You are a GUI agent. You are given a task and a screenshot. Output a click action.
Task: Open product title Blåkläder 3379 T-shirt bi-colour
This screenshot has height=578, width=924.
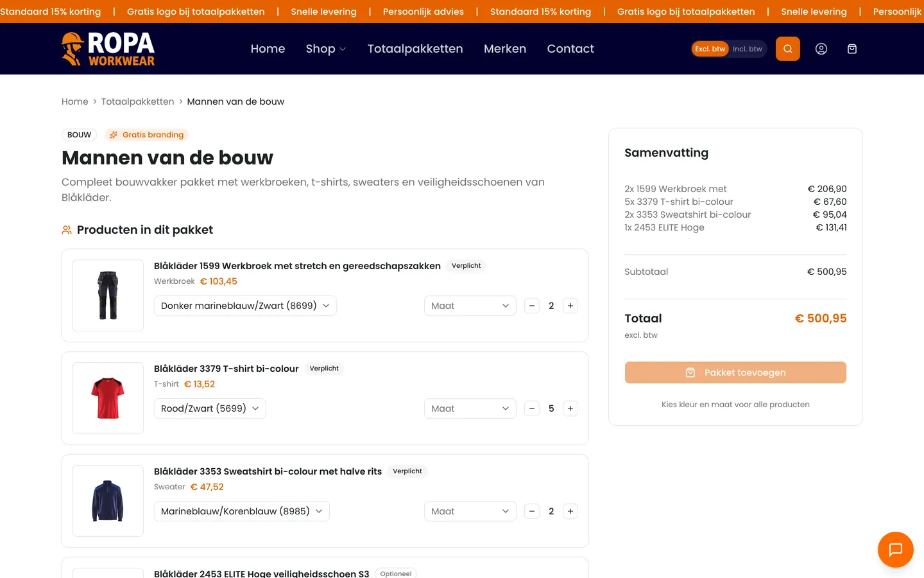pyautogui.click(x=227, y=369)
